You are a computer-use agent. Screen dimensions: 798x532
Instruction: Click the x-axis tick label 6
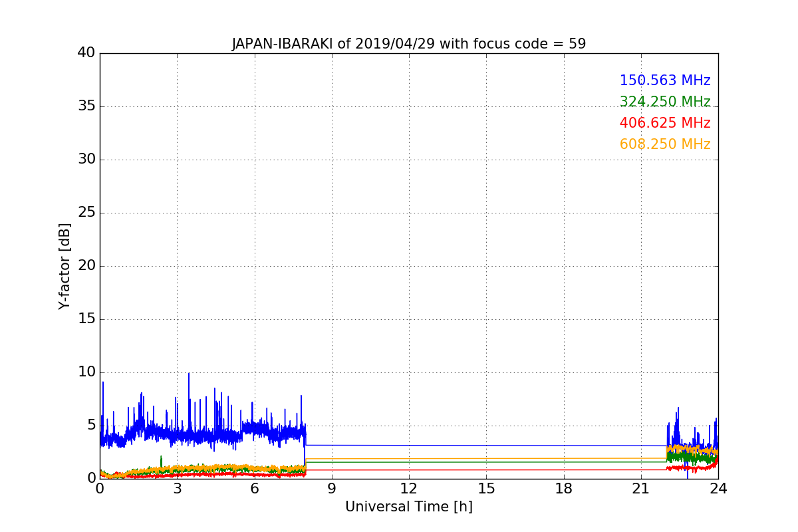pyautogui.click(x=254, y=489)
